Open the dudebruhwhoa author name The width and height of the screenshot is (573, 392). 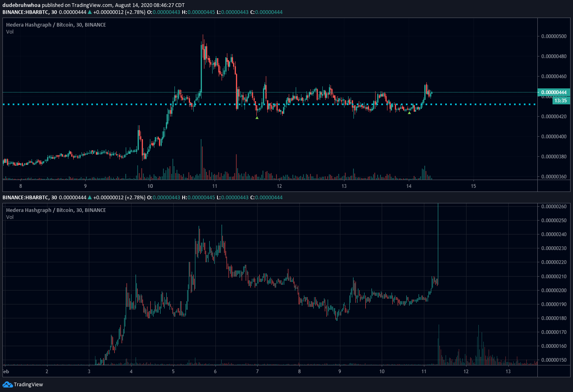[x=21, y=5]
